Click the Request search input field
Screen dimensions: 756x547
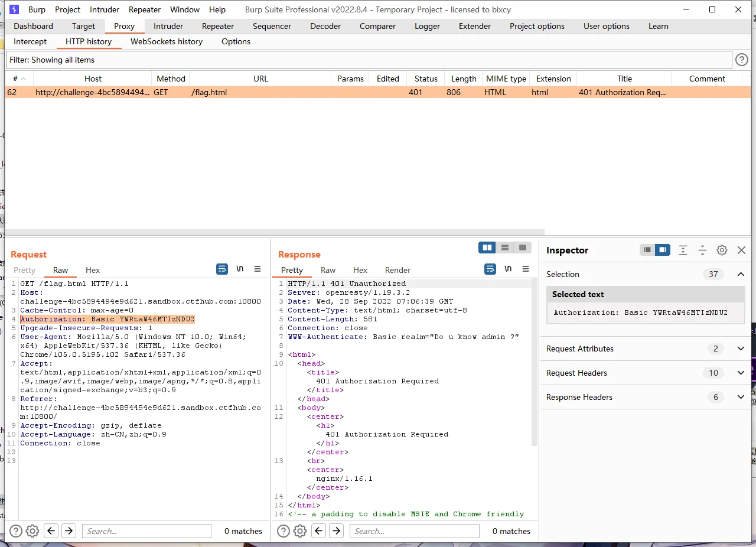click(x=146, y=531)
